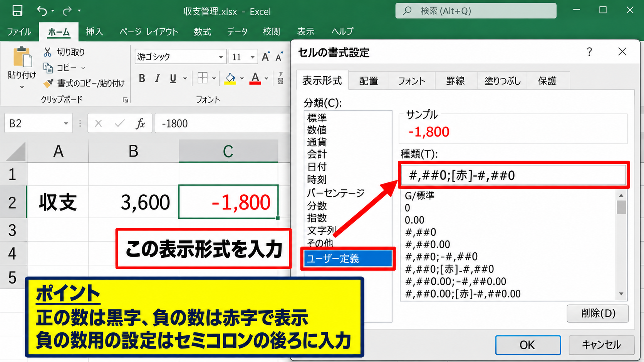
Task: Apply the yellow fill color bucket
Action: [x=230, y=78]
